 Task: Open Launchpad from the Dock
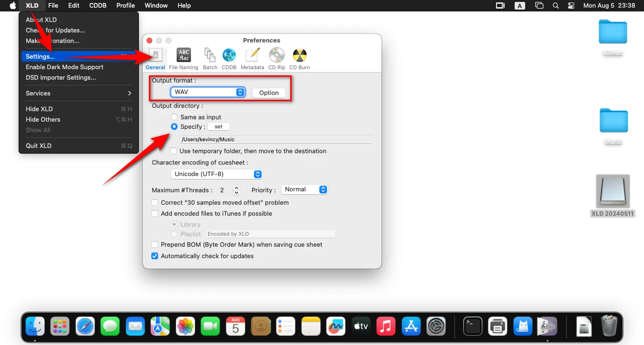click(60, 326)
